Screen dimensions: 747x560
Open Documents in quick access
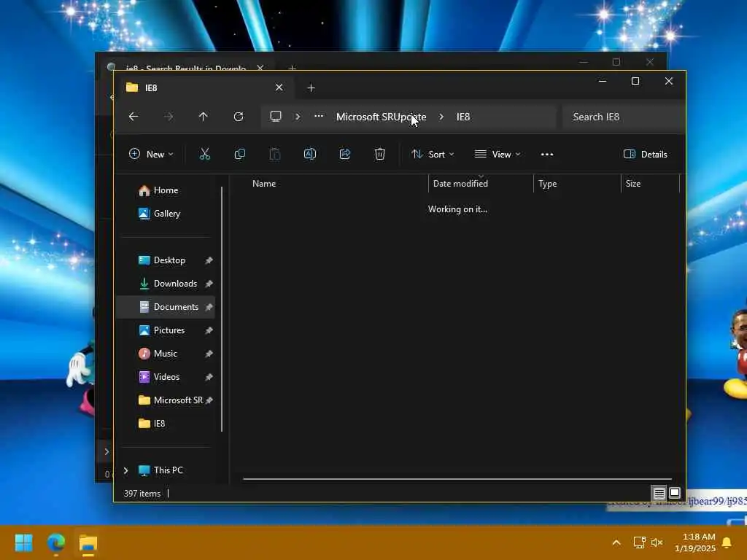(166, 307)
